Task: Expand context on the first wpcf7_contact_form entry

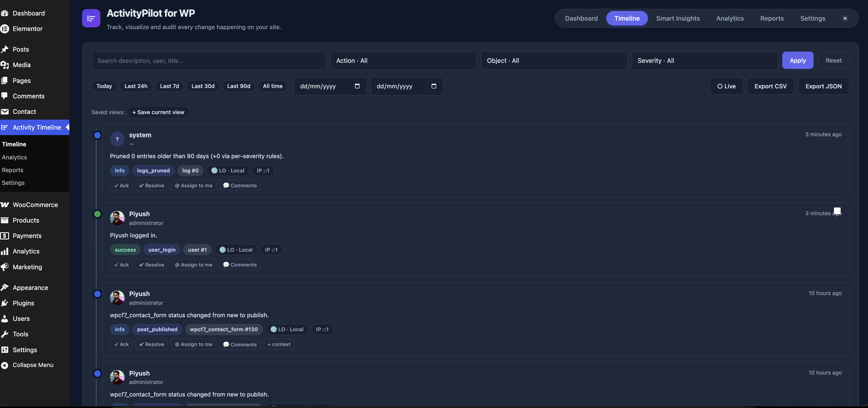Action: tap(279, 344)
